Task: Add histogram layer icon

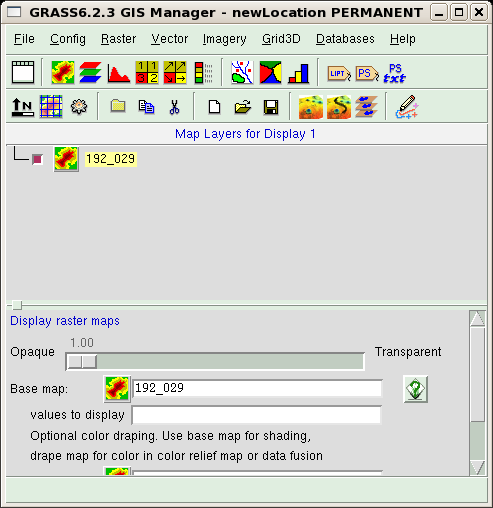Action: tap(119, 72)
